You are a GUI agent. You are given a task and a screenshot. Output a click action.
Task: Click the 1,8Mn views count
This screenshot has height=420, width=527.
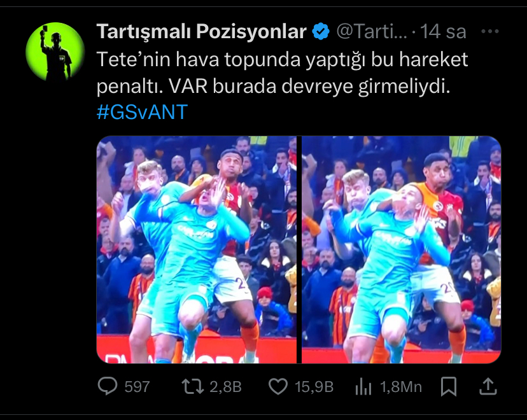401,387
